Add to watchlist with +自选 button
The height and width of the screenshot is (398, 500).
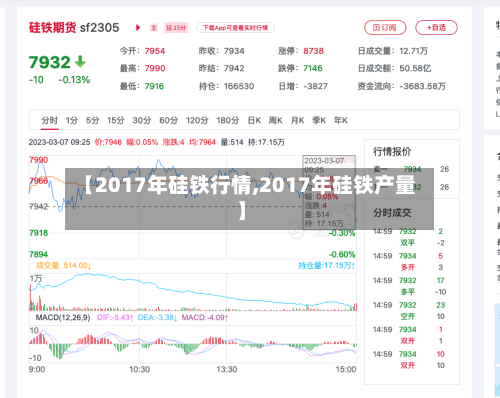pyautogui.click(x=436, y=28)
